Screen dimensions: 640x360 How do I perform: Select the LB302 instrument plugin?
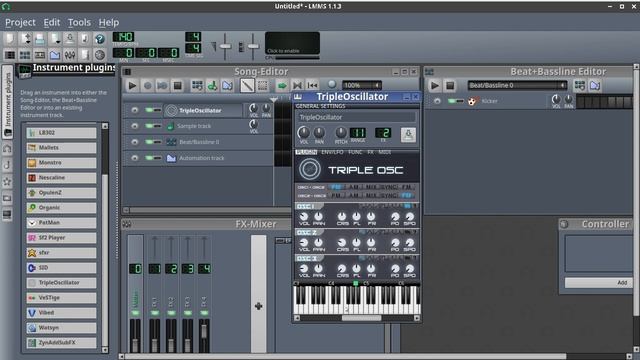tap(62, 133)
